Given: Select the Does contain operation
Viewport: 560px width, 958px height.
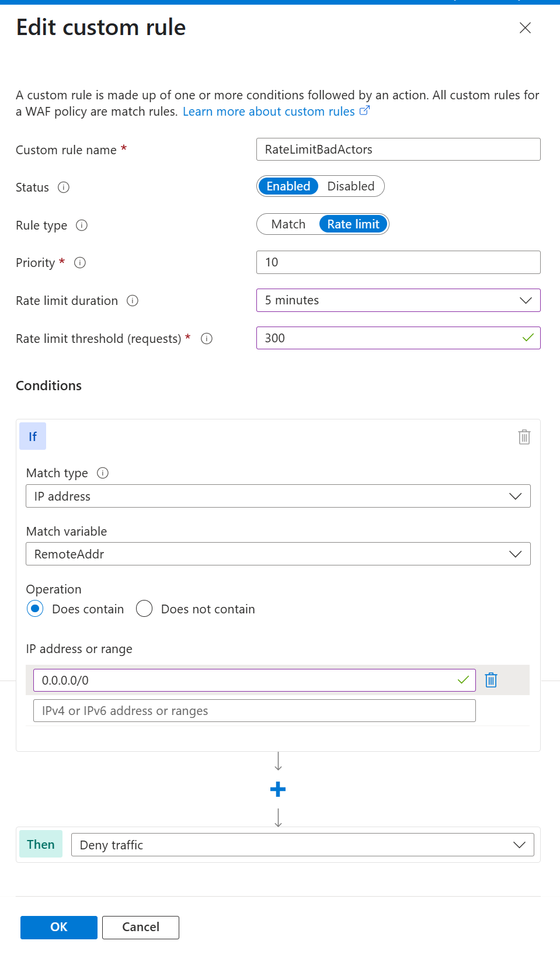Looking at the screenshot, I should coord(35,609).
